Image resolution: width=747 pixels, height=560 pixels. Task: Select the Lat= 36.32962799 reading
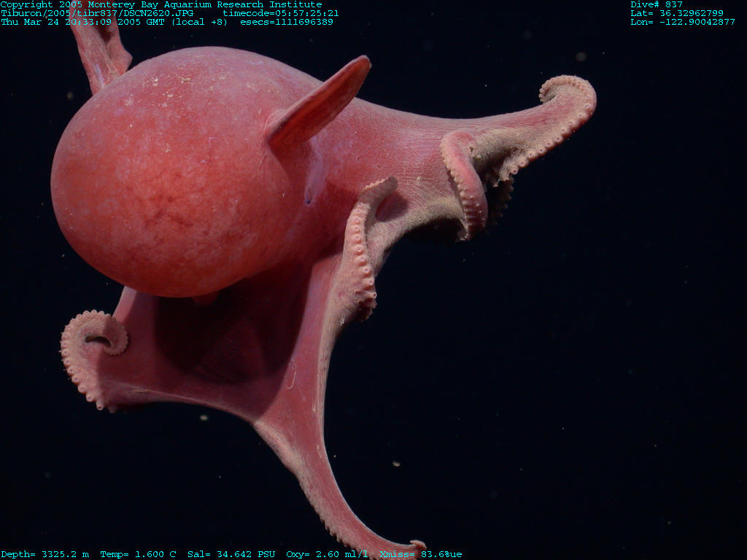click(x=677, y=13)
